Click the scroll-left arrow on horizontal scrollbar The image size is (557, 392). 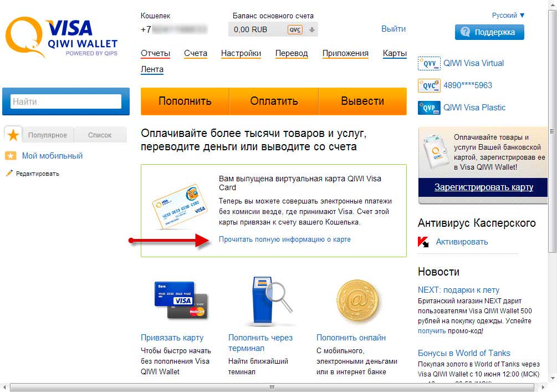4,387
